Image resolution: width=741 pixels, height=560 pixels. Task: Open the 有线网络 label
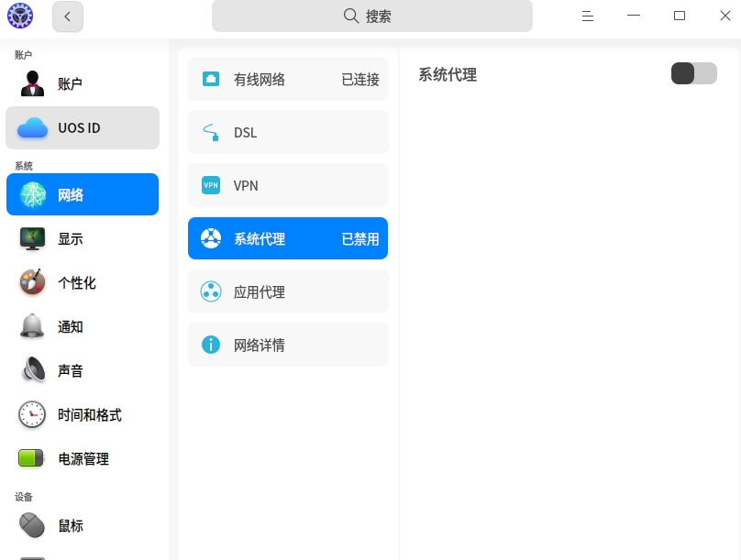pyautogui.click(x=259, y=80)
